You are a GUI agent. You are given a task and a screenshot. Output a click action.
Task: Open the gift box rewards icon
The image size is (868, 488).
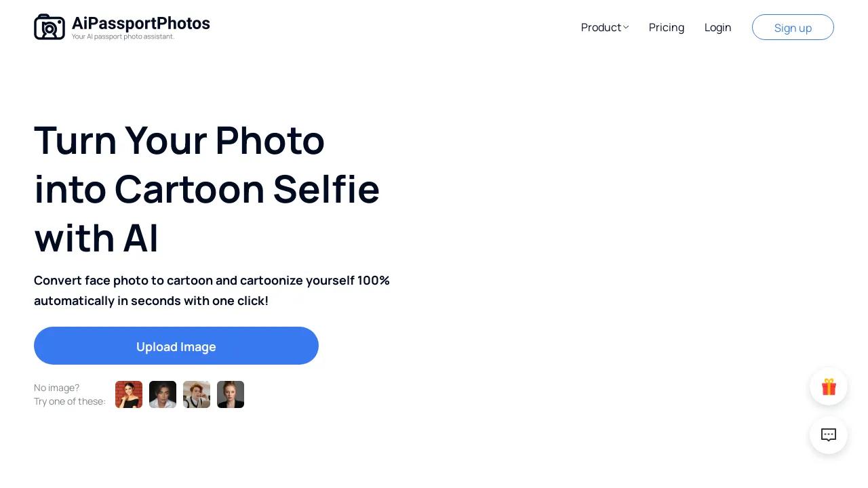pyautogui.click(x=829, y=387)
